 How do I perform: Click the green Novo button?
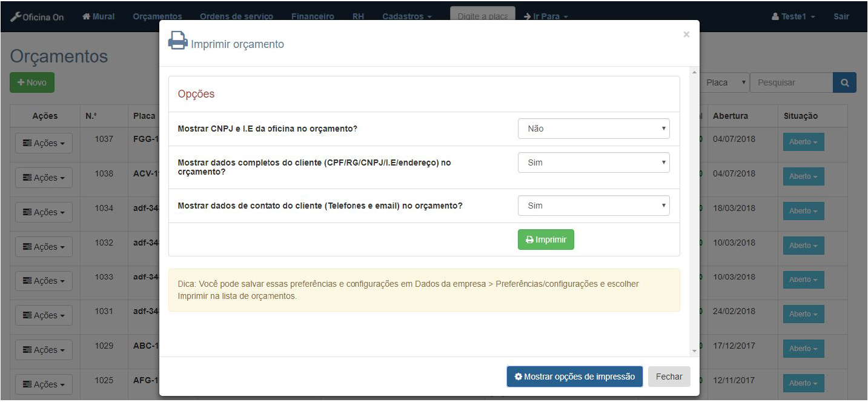coord(32,82)
